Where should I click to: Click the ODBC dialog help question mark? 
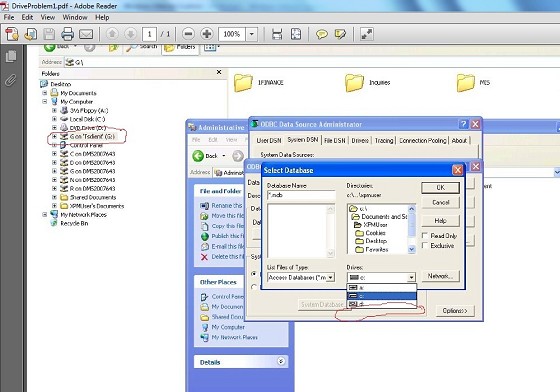tap(463, 124)
